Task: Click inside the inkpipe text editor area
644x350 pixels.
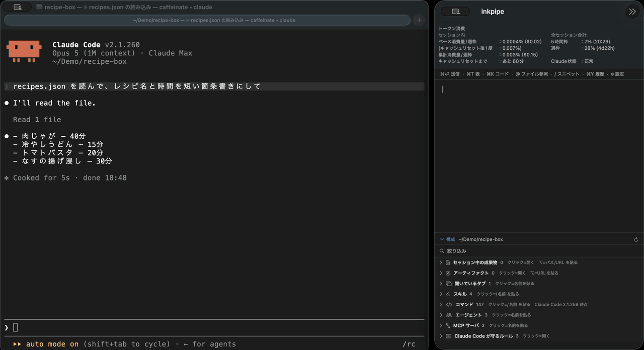Action: [x=539, y=156]
